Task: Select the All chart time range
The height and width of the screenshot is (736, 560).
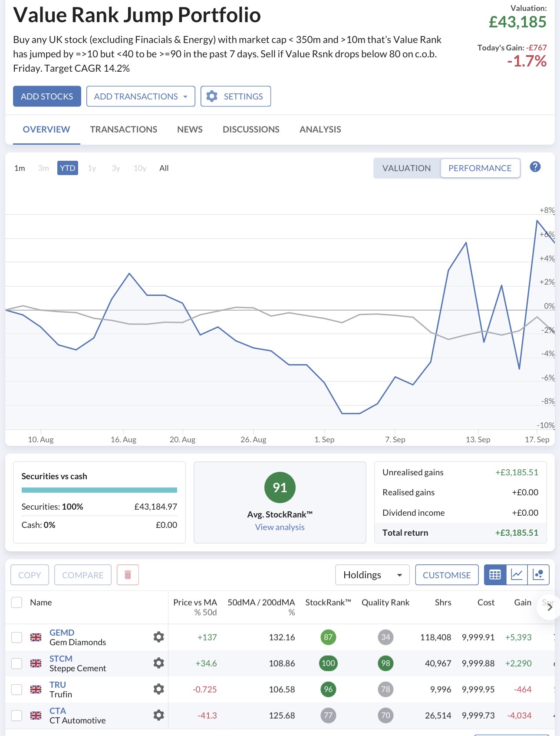Action: (164, 168)
